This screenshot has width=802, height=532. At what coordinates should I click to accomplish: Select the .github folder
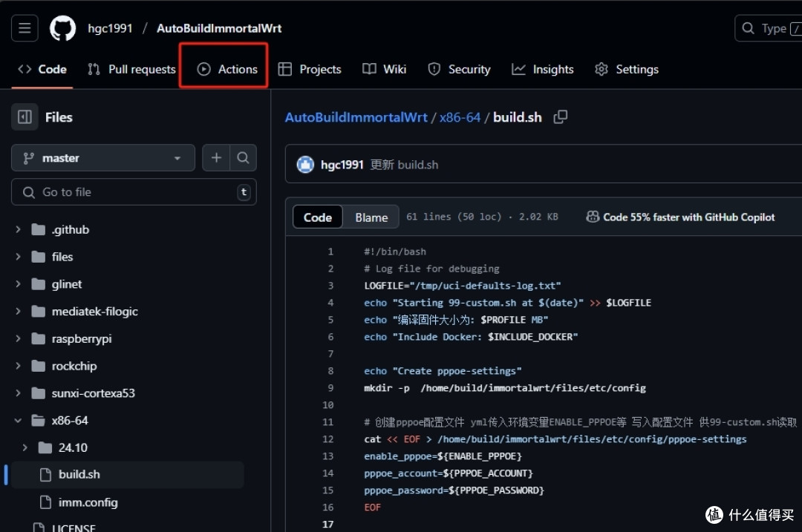tap(70, 229)
